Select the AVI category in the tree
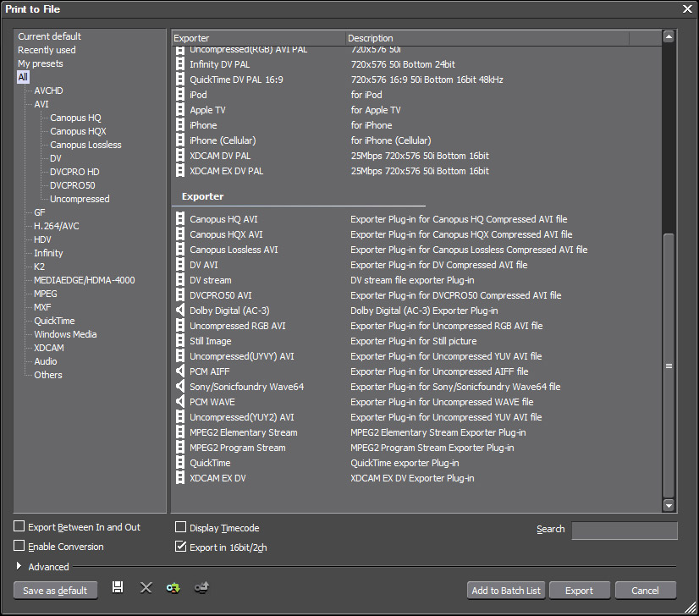Screen dimensions: 699x616 click(x=41, y=104)
